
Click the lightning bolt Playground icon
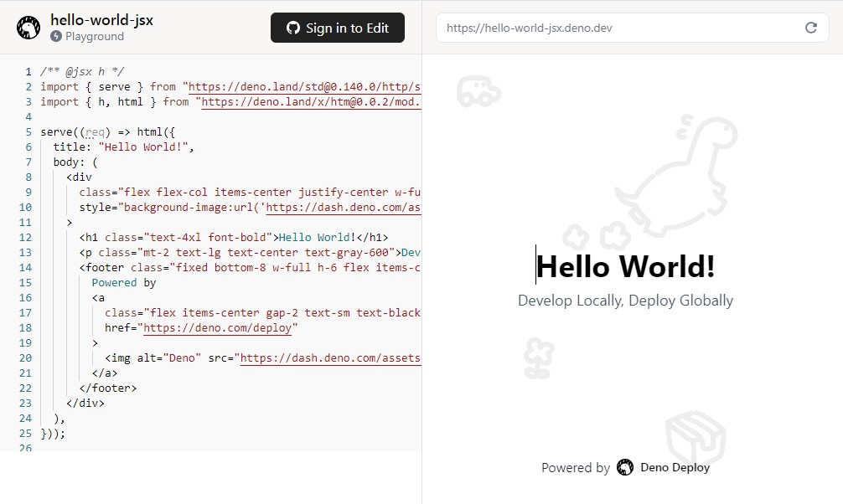[x=55, y=35]
